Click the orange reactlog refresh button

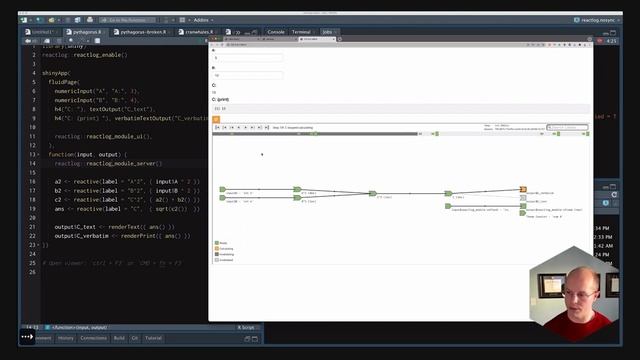216,119
